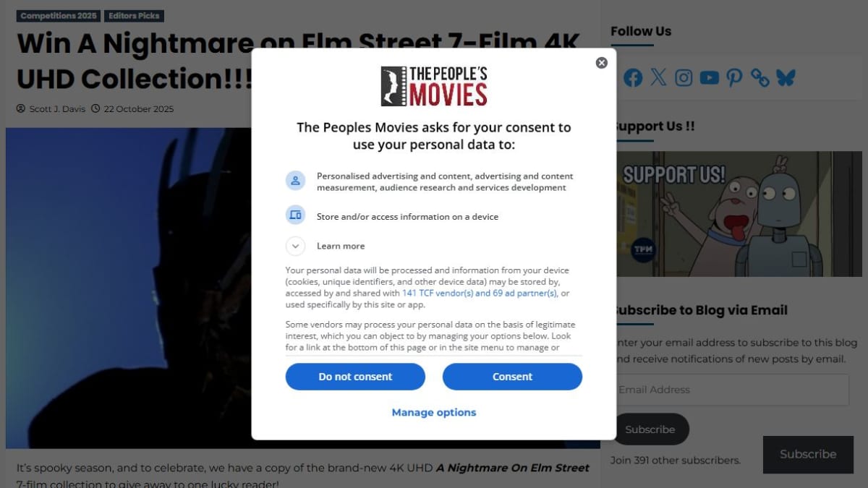Viewport: 868px width, 488px height.
Task: Open the Facebook social icon
Action: (633, 77)
